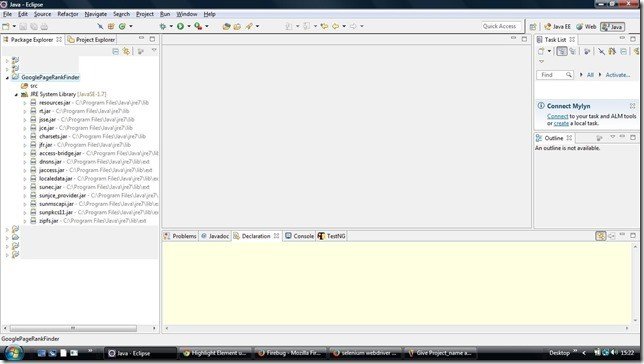Screen dimensions: 644x364
Task: Click the All working set link
Action: [590, 75]
